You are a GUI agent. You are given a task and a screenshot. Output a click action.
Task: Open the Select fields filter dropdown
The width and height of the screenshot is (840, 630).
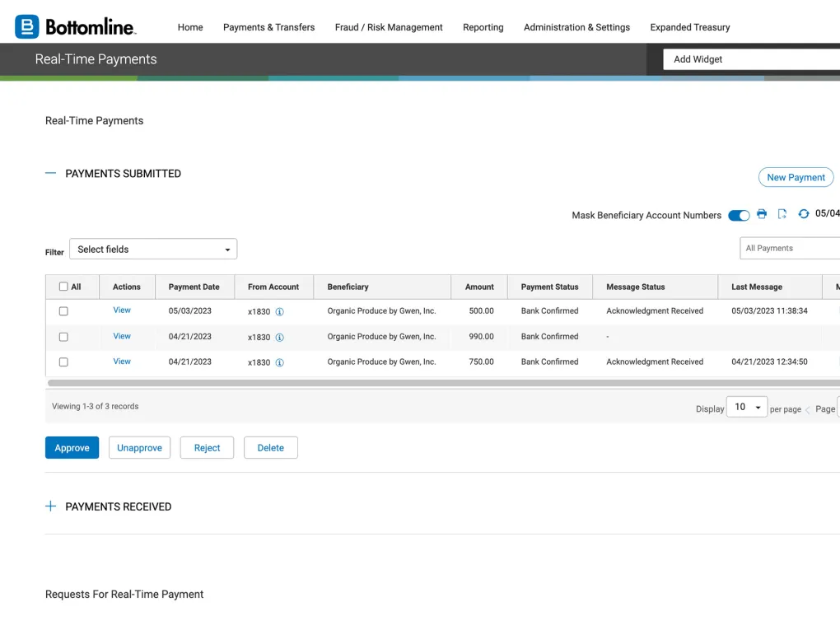coord(153,250)
